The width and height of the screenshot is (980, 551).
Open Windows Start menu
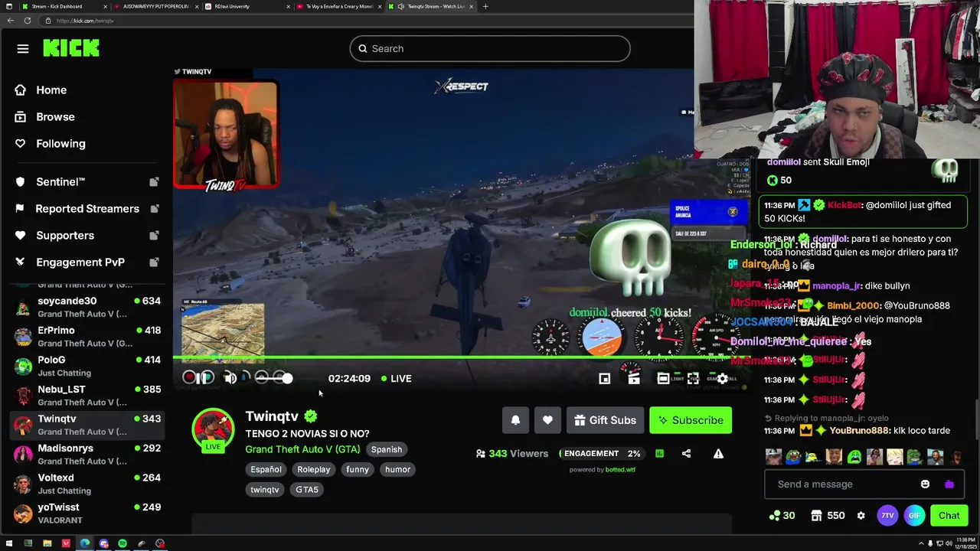[x=9, y=544]
